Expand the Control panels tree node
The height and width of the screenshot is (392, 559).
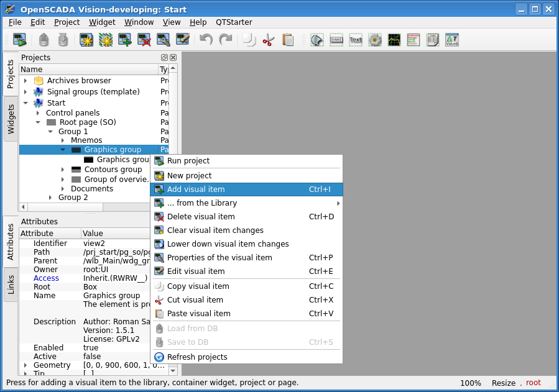click(38, 113)
